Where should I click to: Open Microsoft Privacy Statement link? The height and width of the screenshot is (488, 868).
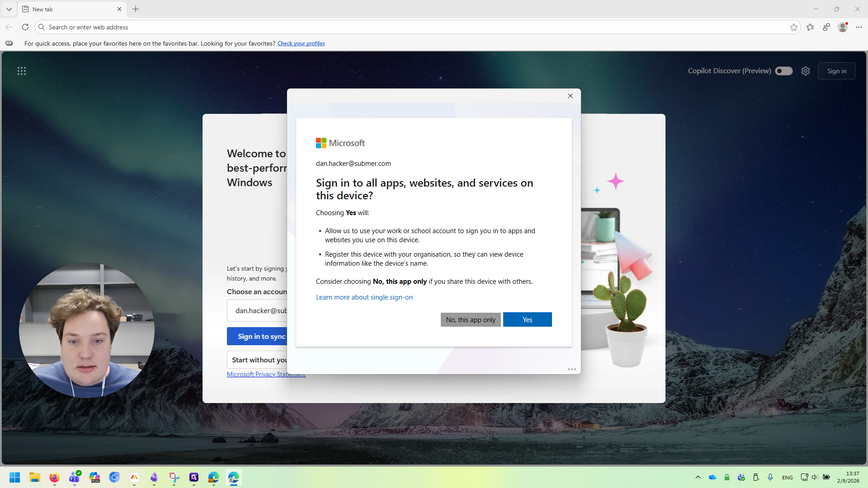266,374
